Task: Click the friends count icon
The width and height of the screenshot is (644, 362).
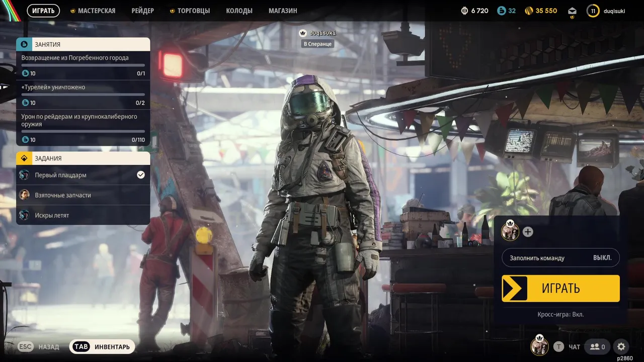Action: pos(597,346)
